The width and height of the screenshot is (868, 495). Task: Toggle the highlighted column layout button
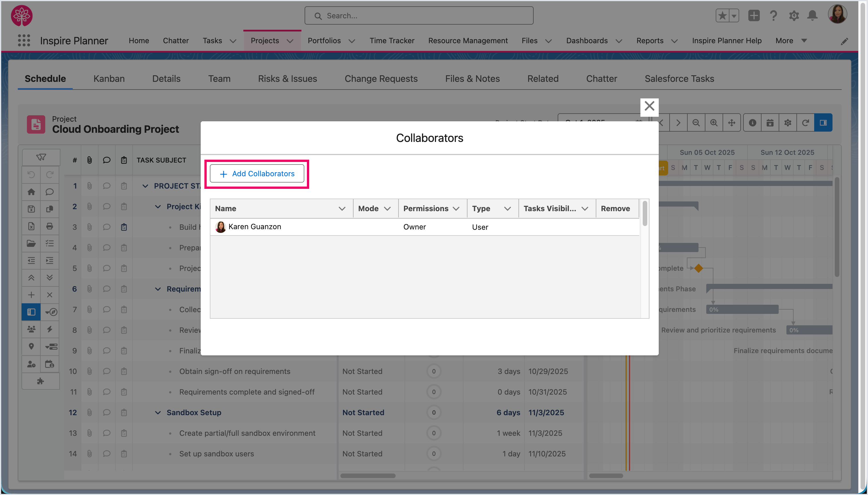pyautogui.click(x=31, y=312)
